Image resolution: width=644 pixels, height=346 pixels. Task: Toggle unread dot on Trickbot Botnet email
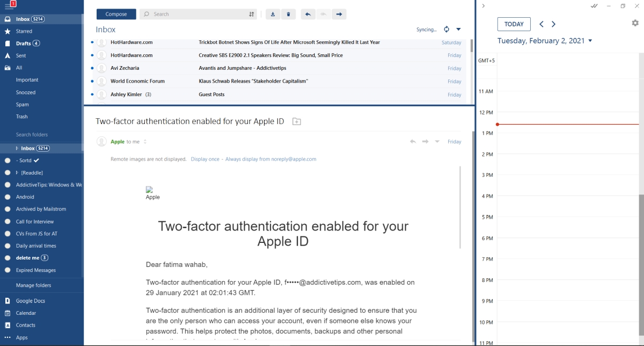[92, 42]
